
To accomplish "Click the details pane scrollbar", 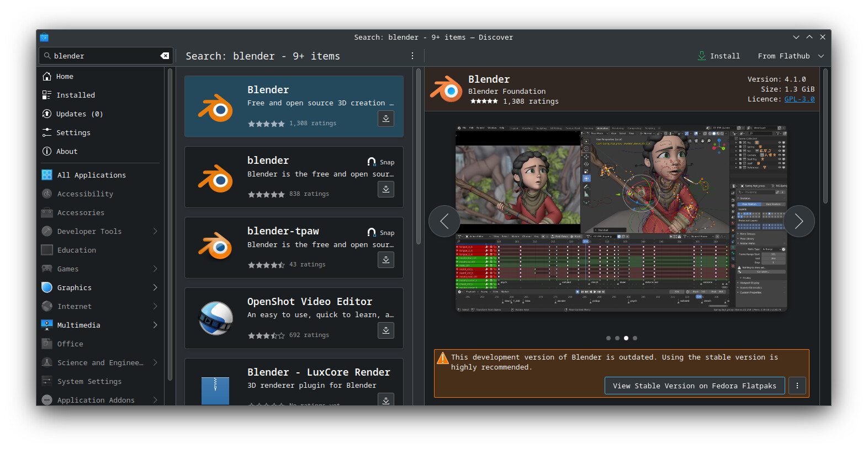I will (x=826, y=136).
